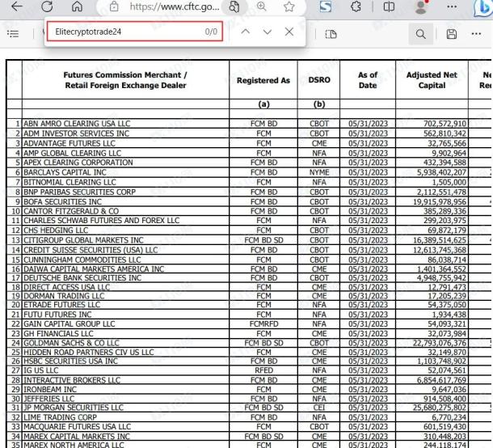The height and width of the screenshot is (448, 493).
Task: Reload the current page
Action: pos(47,6)
